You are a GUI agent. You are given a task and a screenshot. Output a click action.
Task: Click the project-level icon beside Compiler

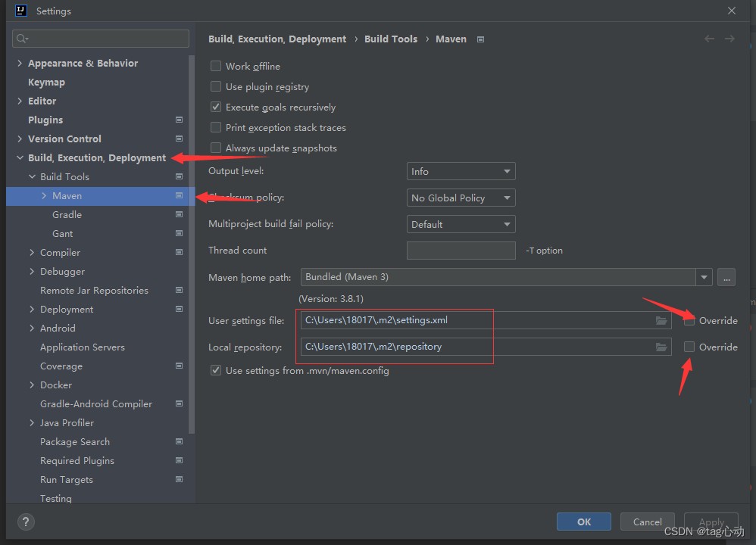tap(179, 252)
